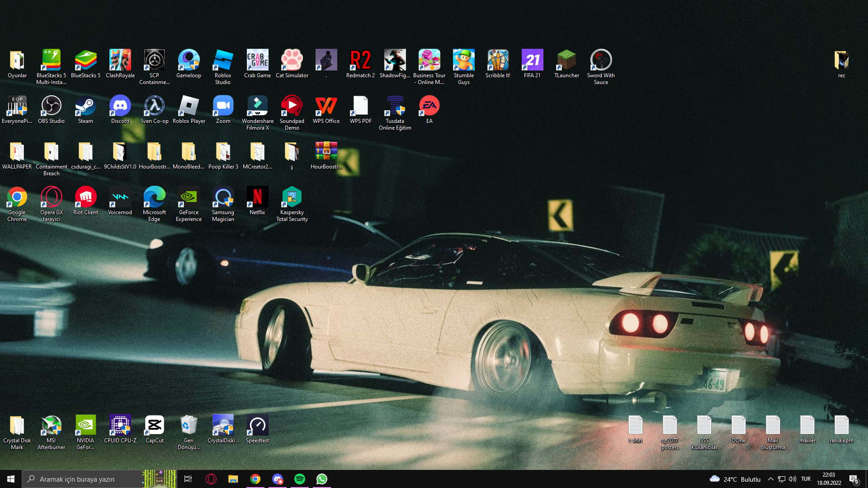Screen dimensions: 868x488
Task: Open Mail oluşturma text file
Action: point(773,432)
